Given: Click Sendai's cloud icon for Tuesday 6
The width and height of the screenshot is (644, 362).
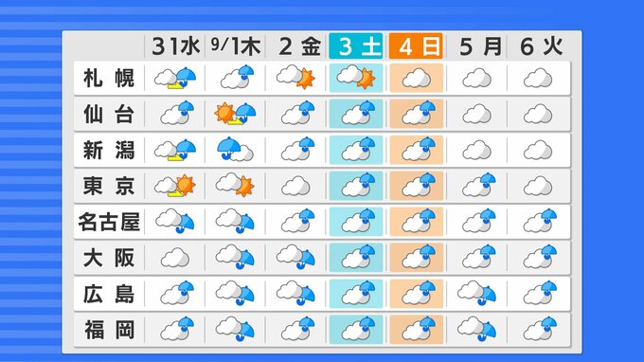Looking at the screenshot, I should pos(538,114).
